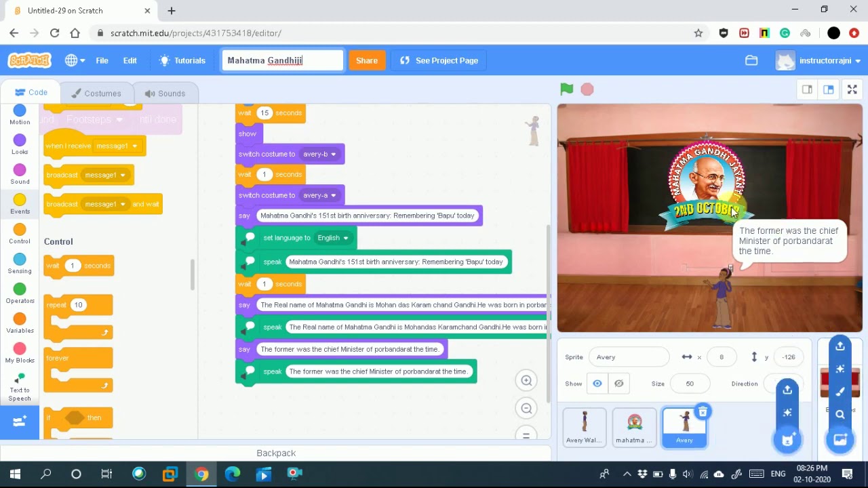This screenshot has width=868, height=488.
Task: Open See Project Page
Action: (439, 60)
